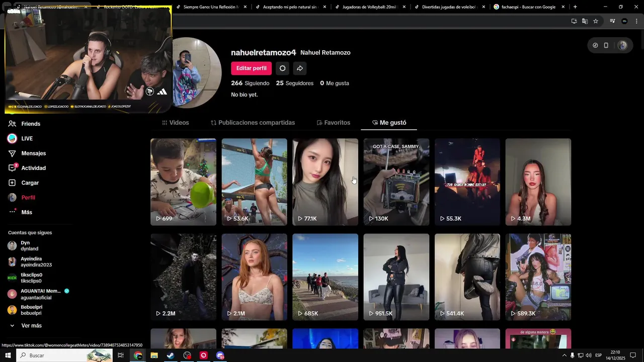Image resolution: width=644 pixels, height=362 pixels.
Task: Open the video with 4.3M views
Action: tap(538, 182)
